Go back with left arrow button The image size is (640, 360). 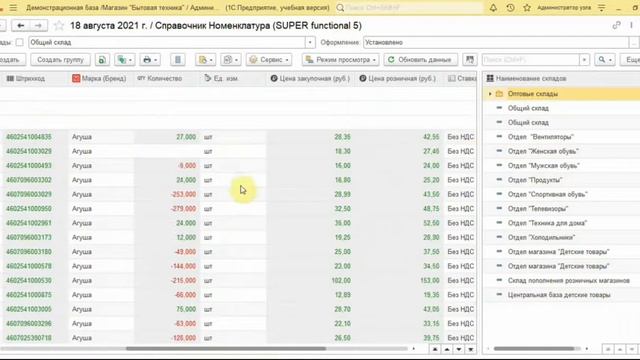(x=20, y=26)
